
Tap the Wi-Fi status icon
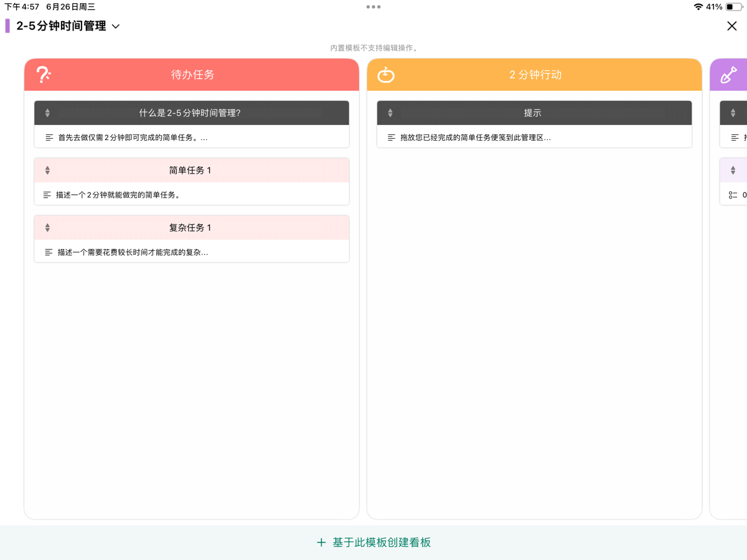pos(698,7)
